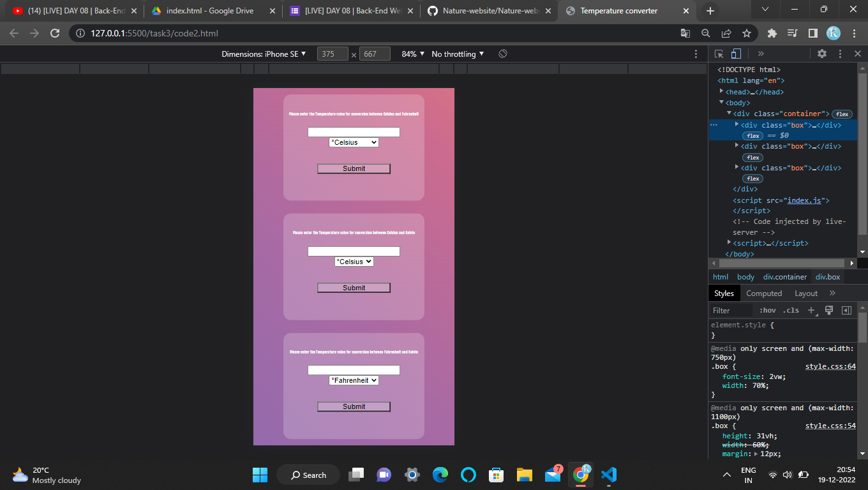This screenshot has height=490, width=868.
Task: Click Submit in the Celsius-Kelvin box
Action: (x=354, y=288)
